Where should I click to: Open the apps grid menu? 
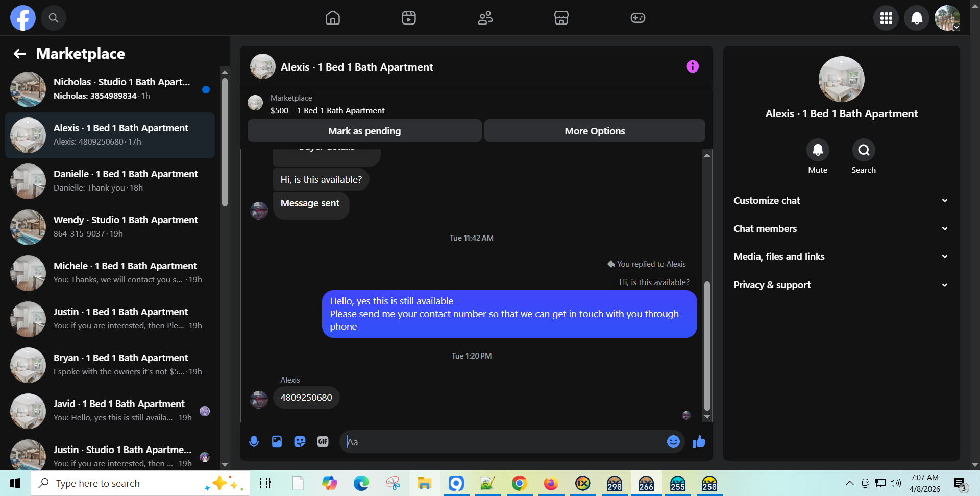click(886, 18)
